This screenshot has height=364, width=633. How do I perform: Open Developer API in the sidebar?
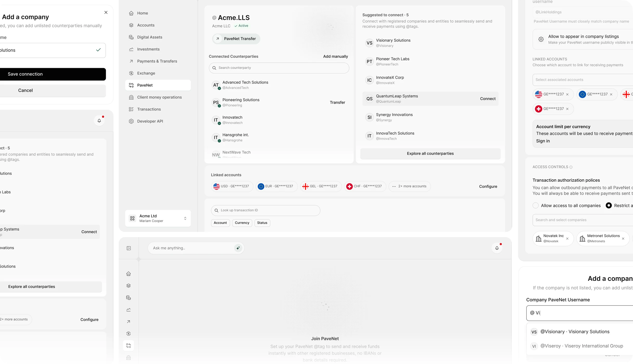pos(158,121)
